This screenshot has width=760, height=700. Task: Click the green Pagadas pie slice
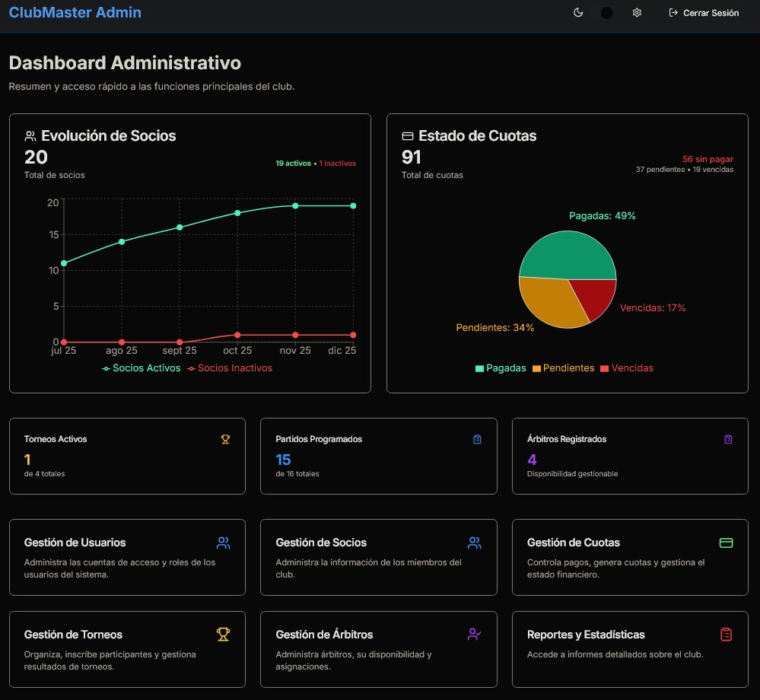(567, 254)
